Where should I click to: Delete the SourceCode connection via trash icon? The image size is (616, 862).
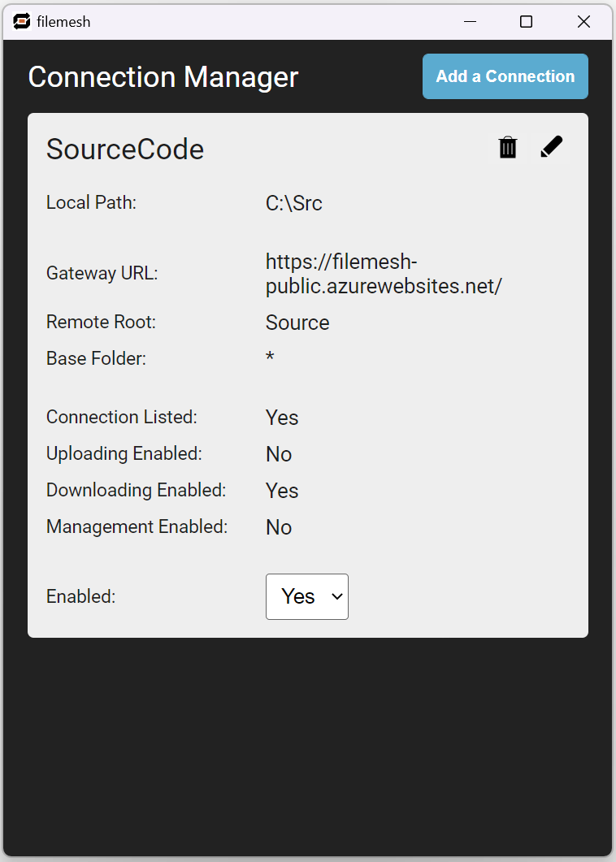point(508,147)
